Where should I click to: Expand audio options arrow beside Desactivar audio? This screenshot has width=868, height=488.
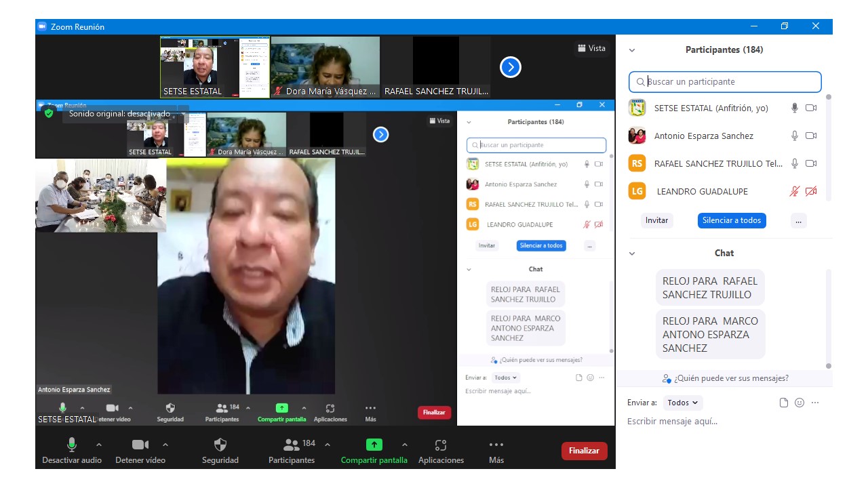tap(99, 445)
